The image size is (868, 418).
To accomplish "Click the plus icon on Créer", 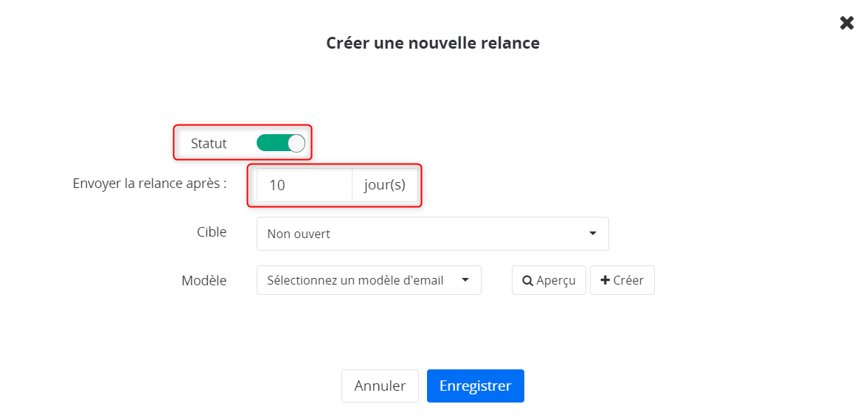I will (605, 280).
